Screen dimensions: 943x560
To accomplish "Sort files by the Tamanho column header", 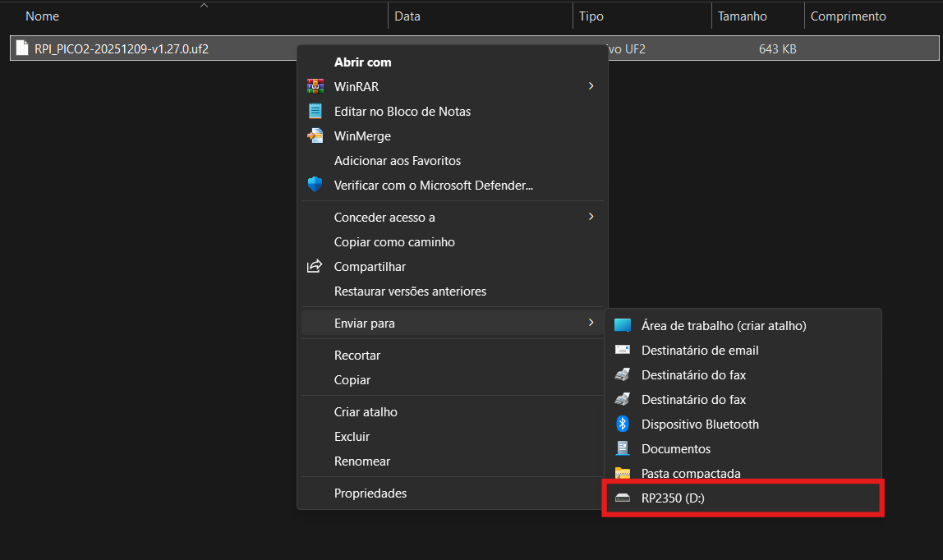I will (x=742, y=16).
